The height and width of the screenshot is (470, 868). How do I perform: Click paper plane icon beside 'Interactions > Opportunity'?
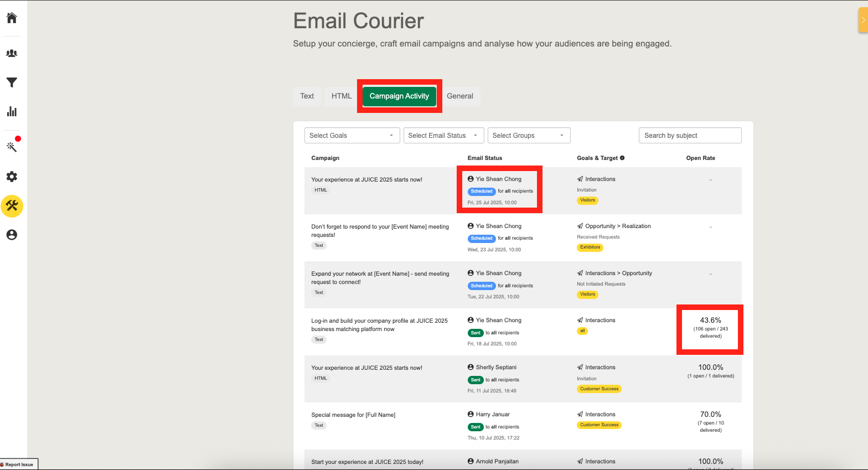point(580,273)
